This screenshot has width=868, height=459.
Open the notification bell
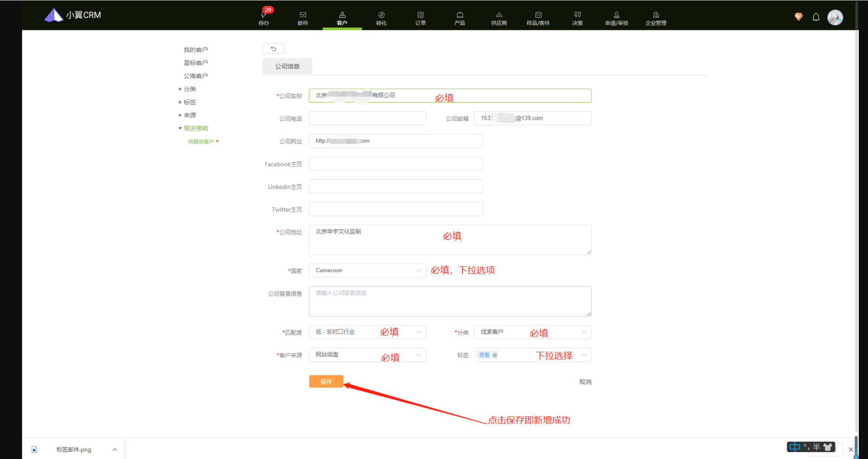click(x=816, y=17)
